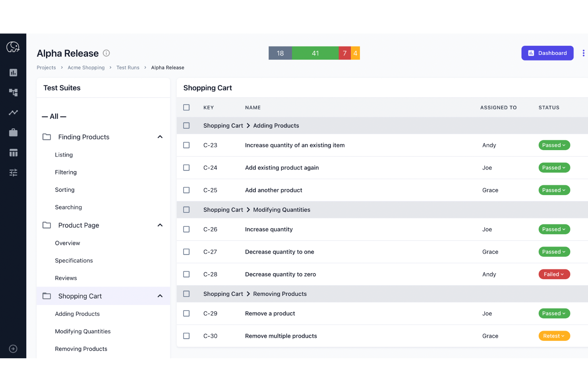
Task: Open the reports line-chart icon in sidebar
Action: tap(13, 112)
